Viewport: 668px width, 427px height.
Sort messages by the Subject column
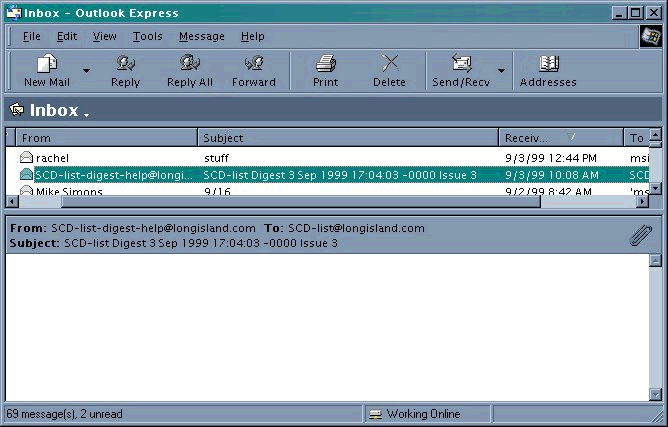347,138
